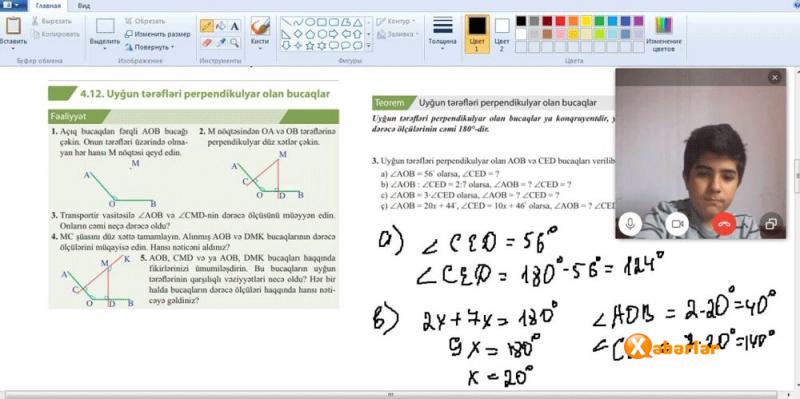
Task: Choose the straight line shape
Action: [x=286, y=22]
